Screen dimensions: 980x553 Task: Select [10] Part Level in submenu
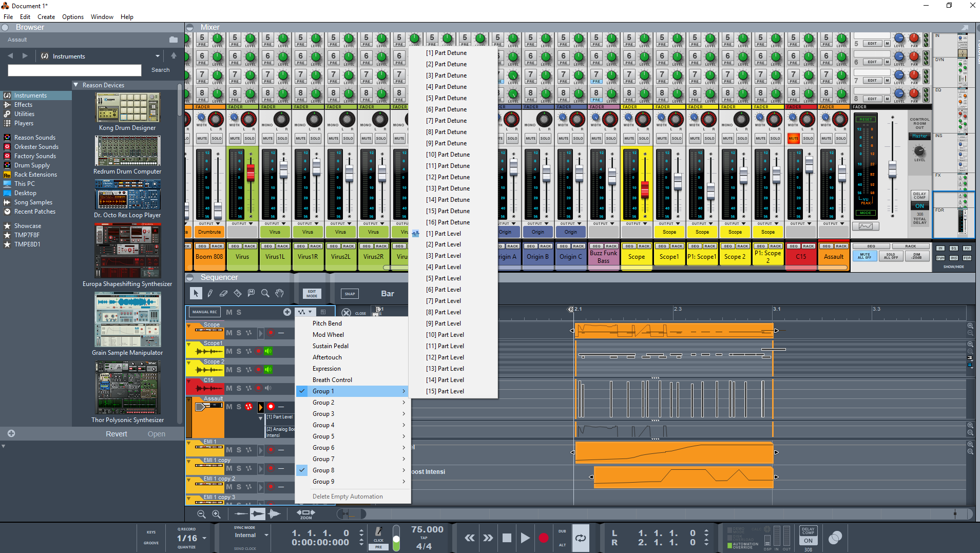445,335
